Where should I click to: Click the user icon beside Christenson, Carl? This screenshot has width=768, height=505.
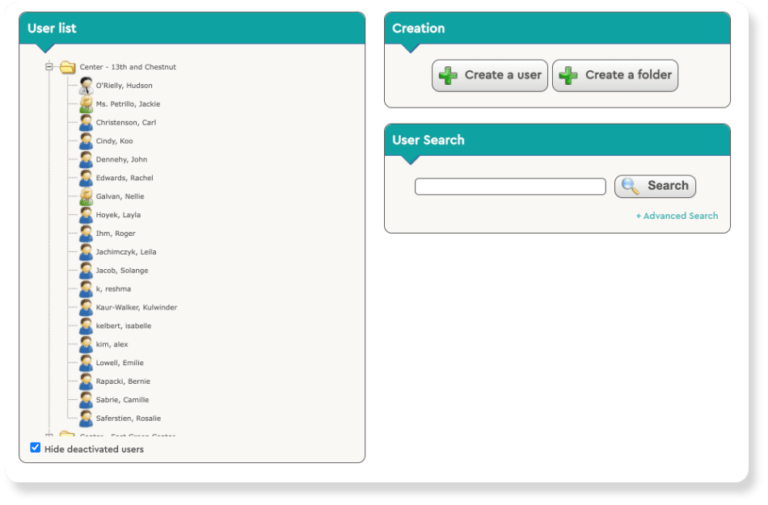pyautogui.click(x=86, y=123)
